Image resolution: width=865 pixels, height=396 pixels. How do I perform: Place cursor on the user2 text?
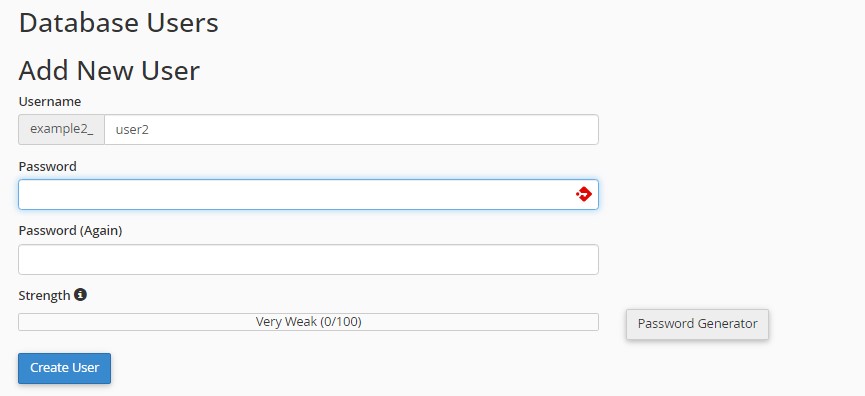(x=132, y=130)
